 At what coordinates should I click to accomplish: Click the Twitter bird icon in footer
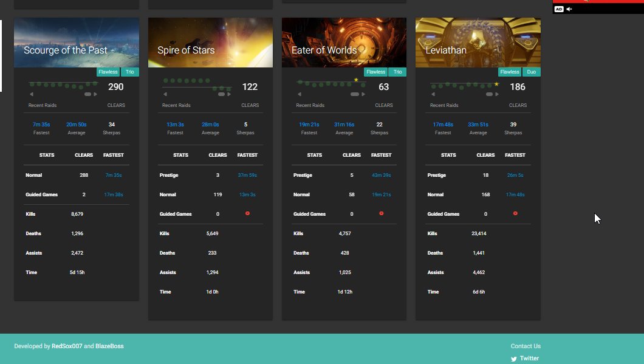point(514,359)
